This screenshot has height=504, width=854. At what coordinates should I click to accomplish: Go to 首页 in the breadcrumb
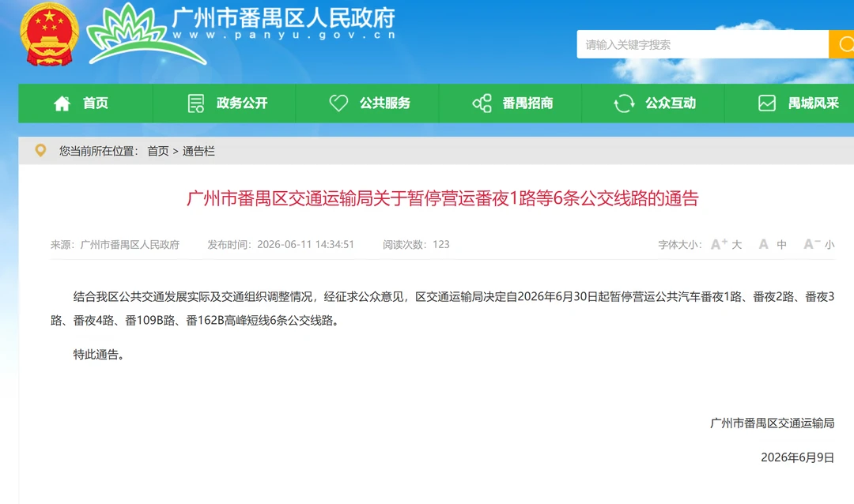pyautogui.click(x=158, y=151)
